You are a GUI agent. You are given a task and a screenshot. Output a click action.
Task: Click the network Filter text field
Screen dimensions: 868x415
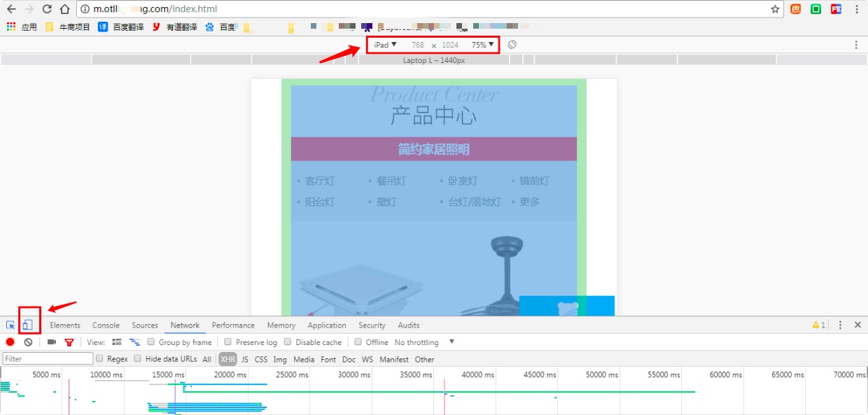(x=48, y=359)
